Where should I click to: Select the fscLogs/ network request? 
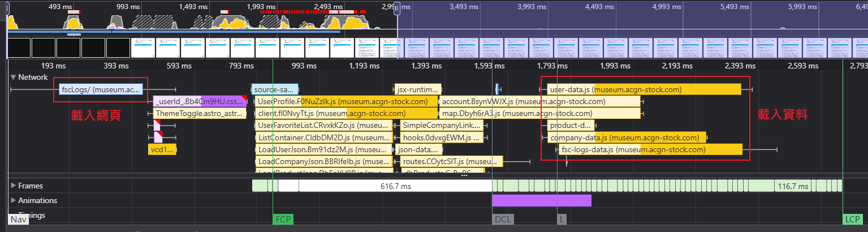[101, 89]
